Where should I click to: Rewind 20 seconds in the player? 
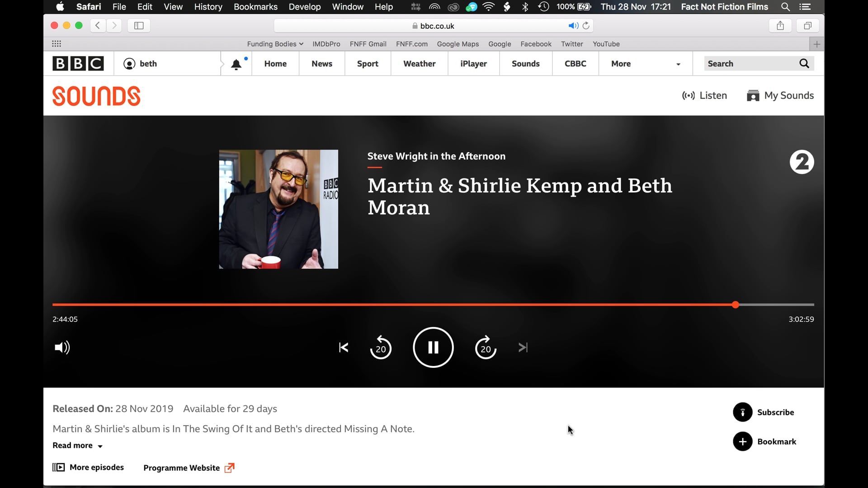(x=381, y=347)
